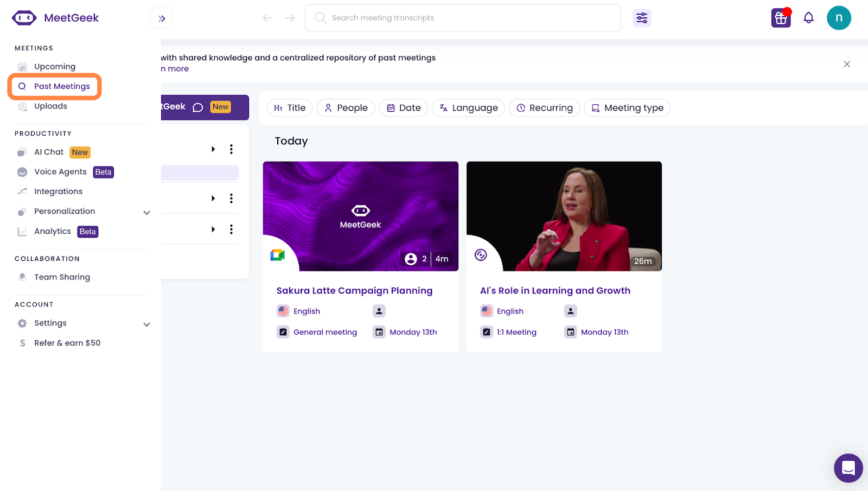Navigate back with left arrow

[x=267, y=18]
